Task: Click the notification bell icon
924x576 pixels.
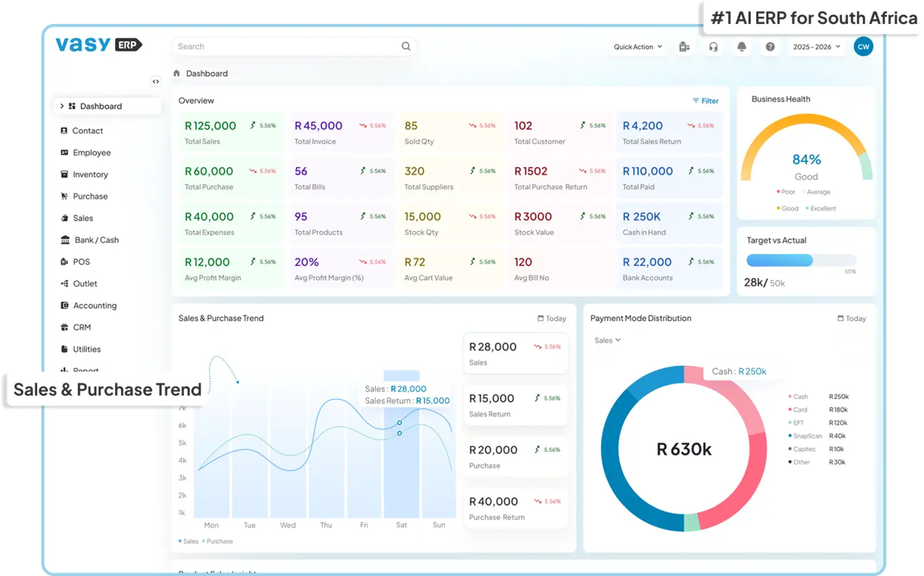Action: click(x=741, y=47)
